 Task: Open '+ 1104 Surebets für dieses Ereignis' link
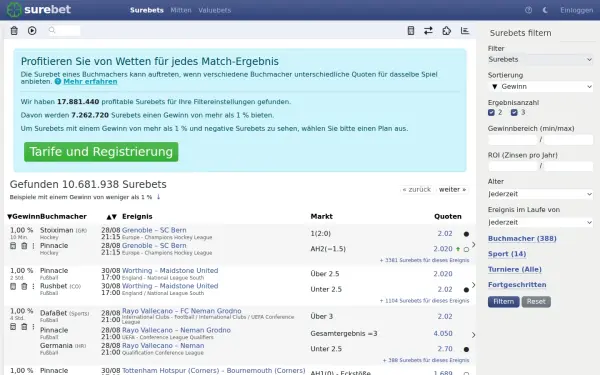pyautogui.click(x=424, y=301)
